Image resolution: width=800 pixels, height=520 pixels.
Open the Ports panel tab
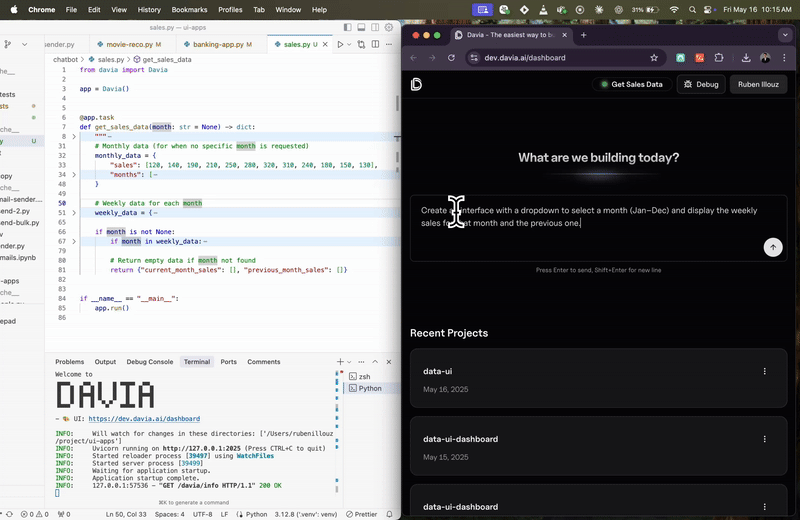click(229, 362)
